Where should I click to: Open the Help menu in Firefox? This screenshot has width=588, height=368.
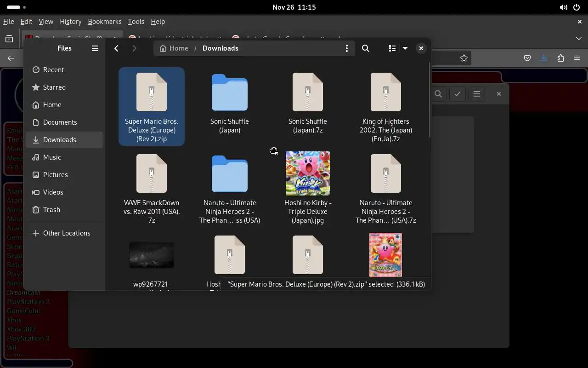click(x=158, y=22)
